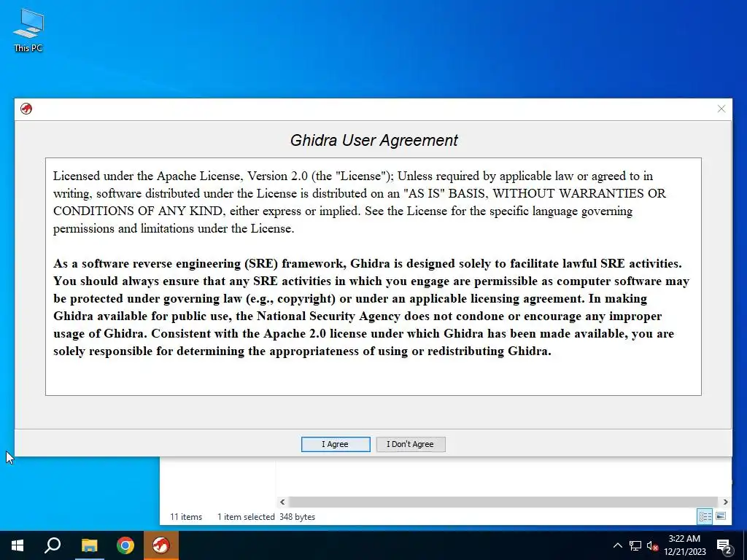Click the Ghidra User Agreement heading
The width and height of the screenshot is (747, 560).
click(374, 140)
